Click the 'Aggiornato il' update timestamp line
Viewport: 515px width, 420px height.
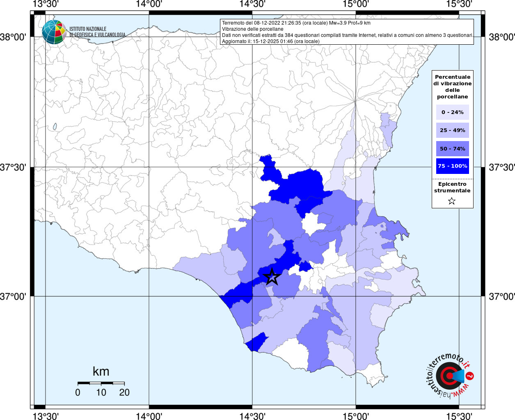pos(270,41)
